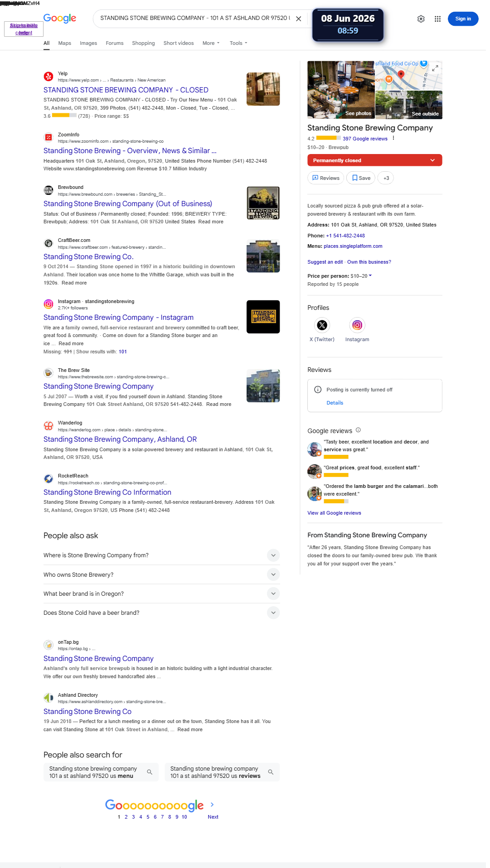Click The Brew Site favicon
Image resolution: width=490 pixels, height=868 pixels.
(x=49, y=373)
